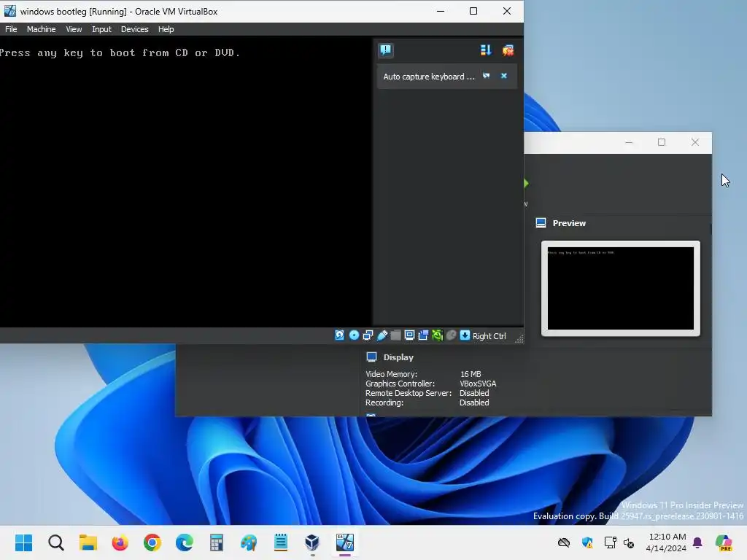Click the Remote Desktop Server Disabled value
This screenshot has width=747, height=560.
coord(474,393)
